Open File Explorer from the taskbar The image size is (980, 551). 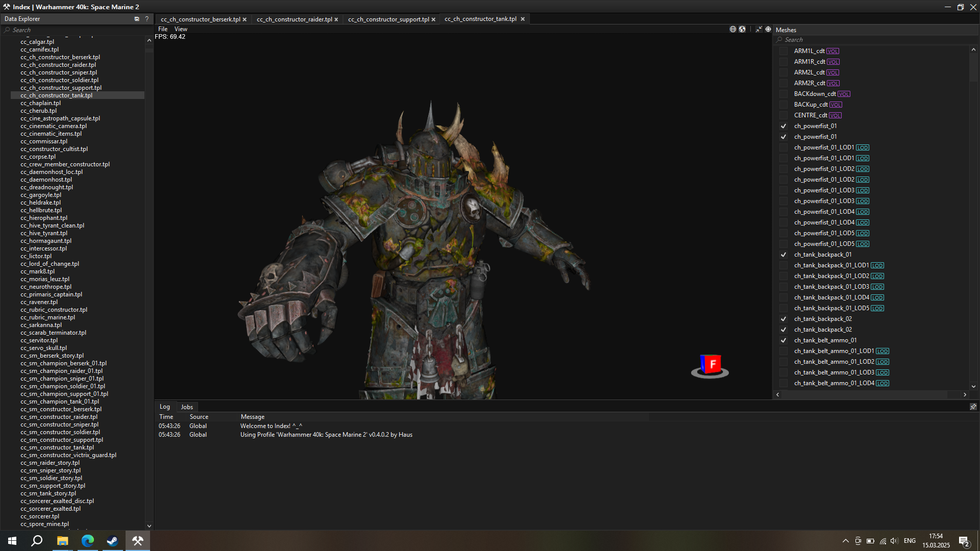click(x=62, y=541)
